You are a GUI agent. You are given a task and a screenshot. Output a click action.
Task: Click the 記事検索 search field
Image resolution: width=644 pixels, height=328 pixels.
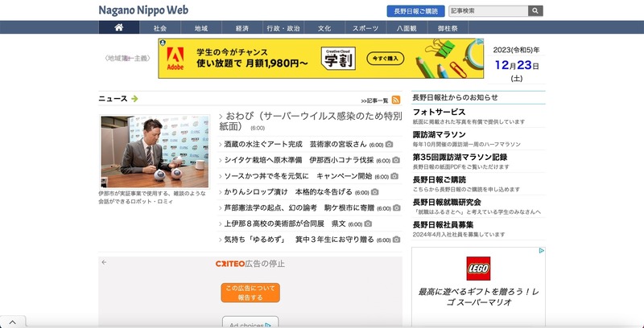pyautogui.click(x=489, y=11)
